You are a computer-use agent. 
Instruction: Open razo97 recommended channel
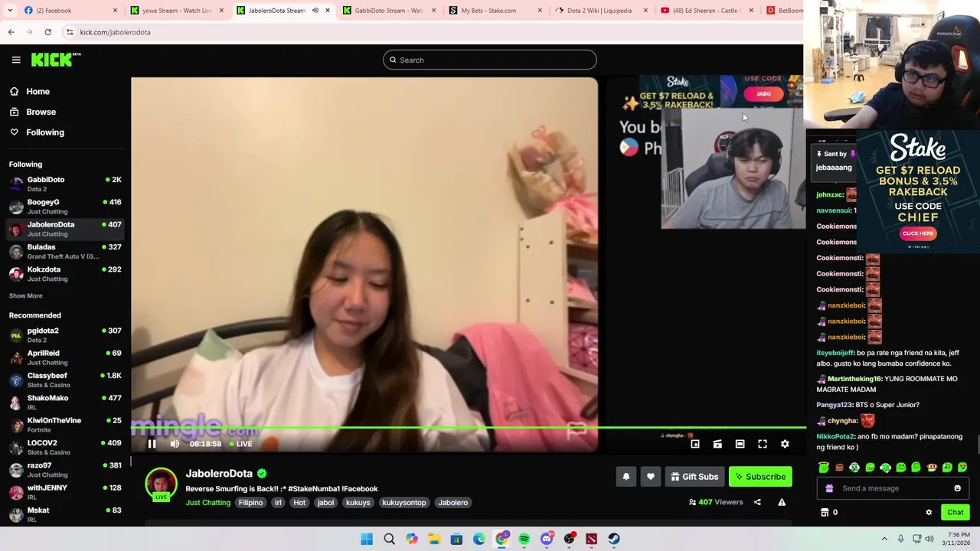(65, 469)
